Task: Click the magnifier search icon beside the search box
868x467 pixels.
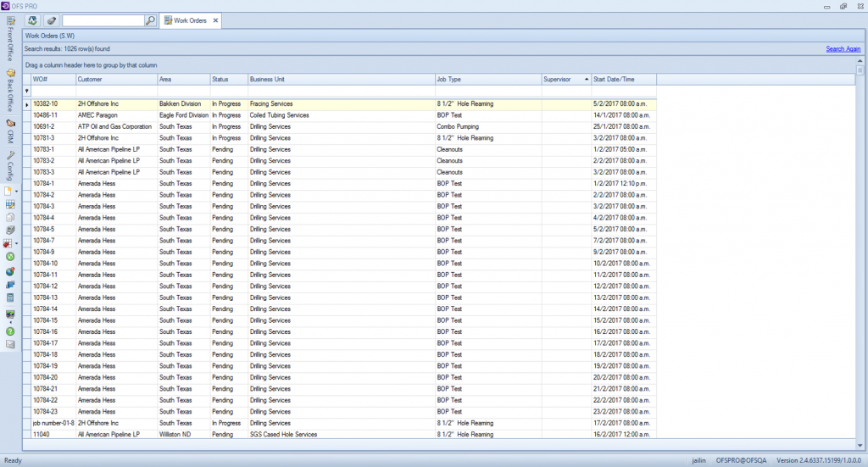Action: coord(150,19)
